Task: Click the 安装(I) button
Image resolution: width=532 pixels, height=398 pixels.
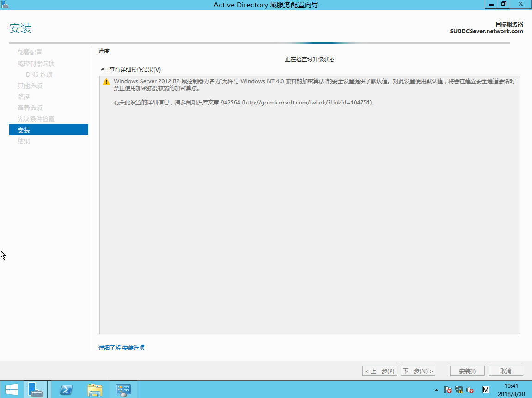Action: (467, 371)
